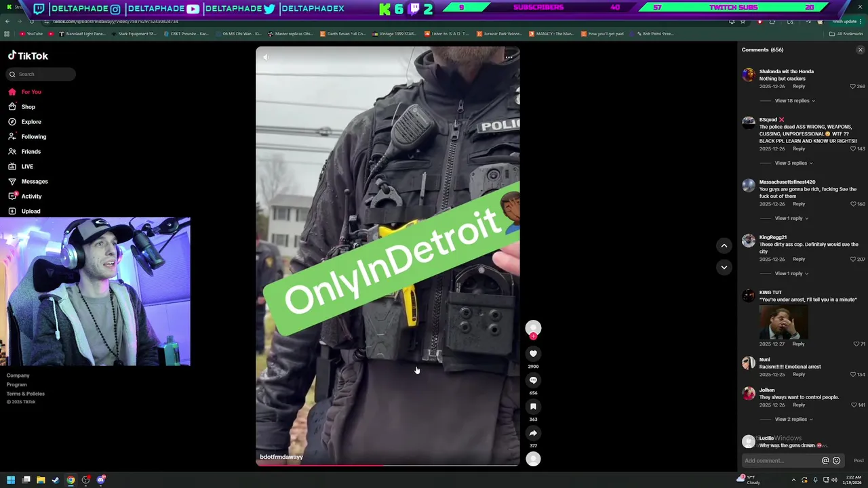Open Shalonda wit the Honda's avatar

pyautogui.click(x=749, y=75)
